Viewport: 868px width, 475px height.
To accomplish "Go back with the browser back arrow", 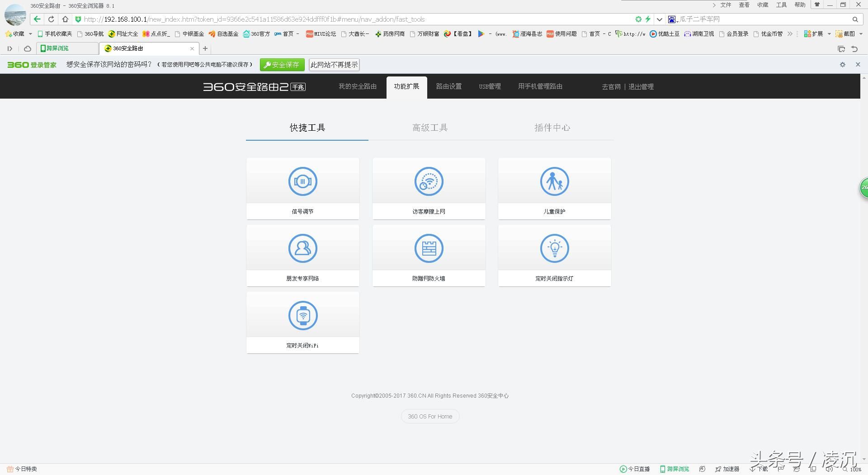I will [37, 19].
